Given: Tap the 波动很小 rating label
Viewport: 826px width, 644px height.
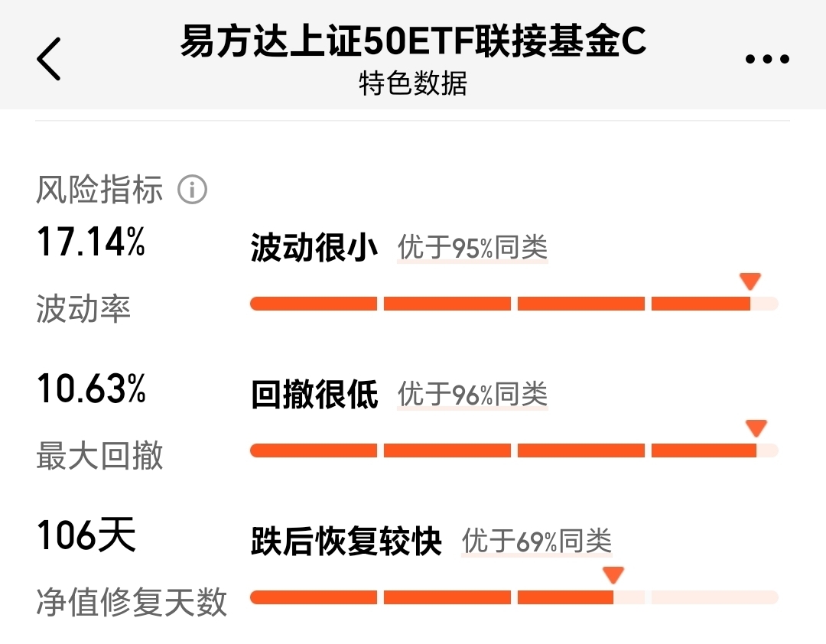Looking at the screenshot, I should (314, 249).
